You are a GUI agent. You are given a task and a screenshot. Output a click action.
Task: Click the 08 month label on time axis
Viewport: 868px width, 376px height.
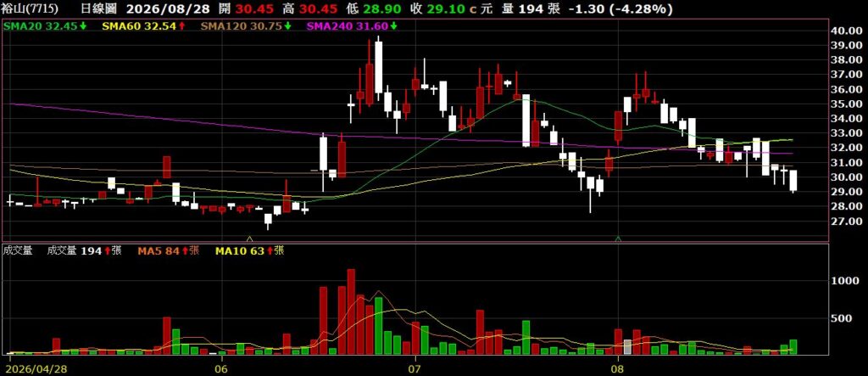pos(618,368)
